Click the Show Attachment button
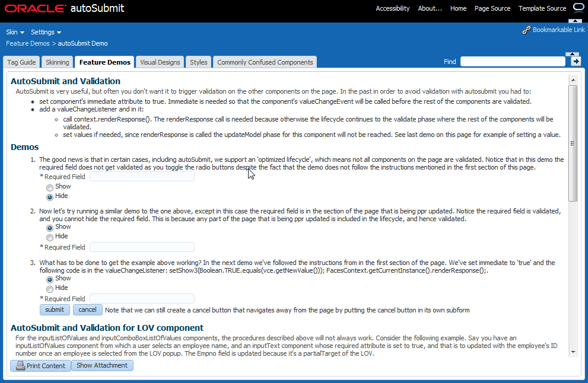The height and width of the screenshot is (383, 588). [102, 365]
